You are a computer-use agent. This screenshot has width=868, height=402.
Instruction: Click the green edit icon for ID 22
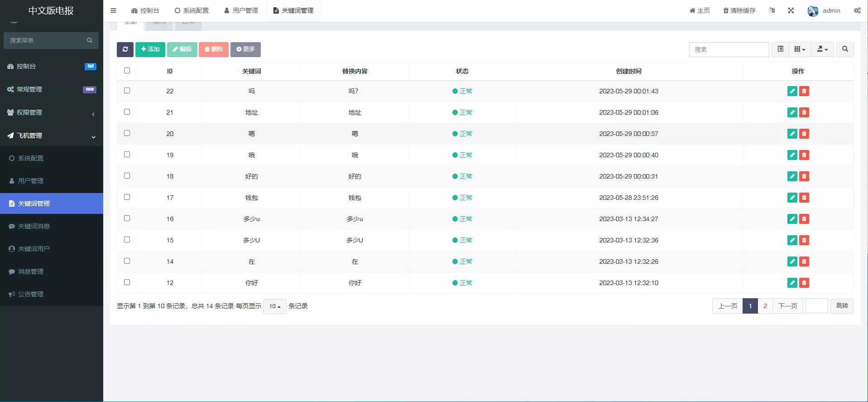coord(792,91)
